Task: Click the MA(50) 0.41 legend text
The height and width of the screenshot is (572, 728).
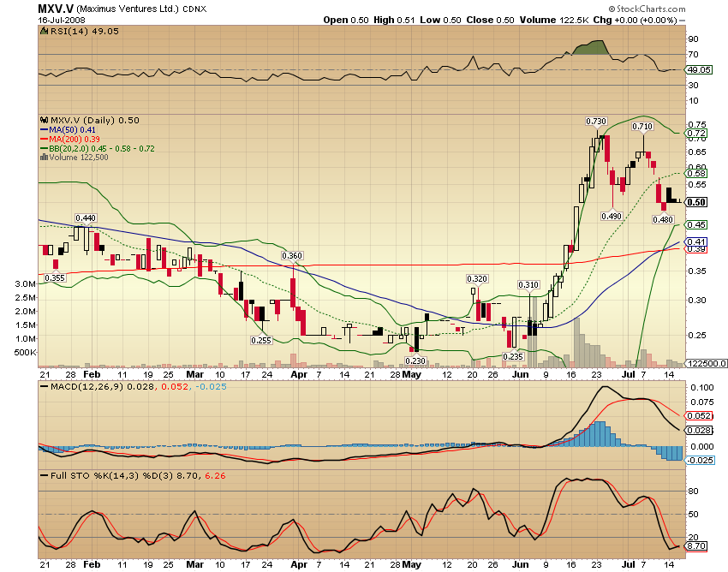Action: pos(73,130)
